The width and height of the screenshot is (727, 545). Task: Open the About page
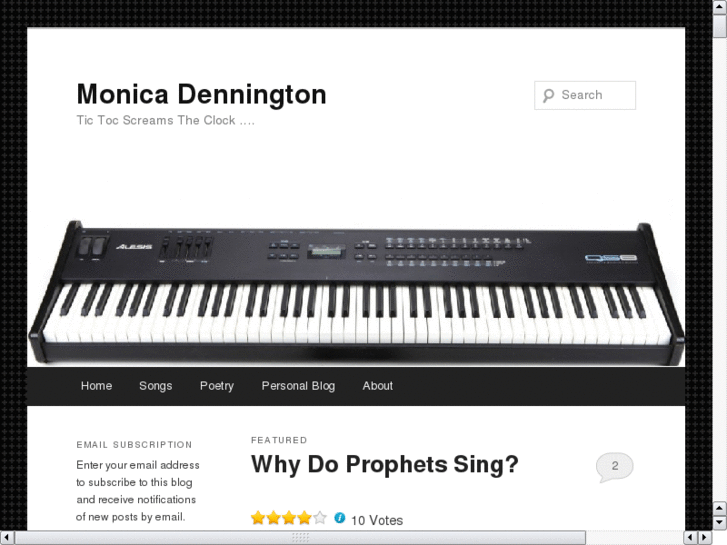[x=378, y=386]
